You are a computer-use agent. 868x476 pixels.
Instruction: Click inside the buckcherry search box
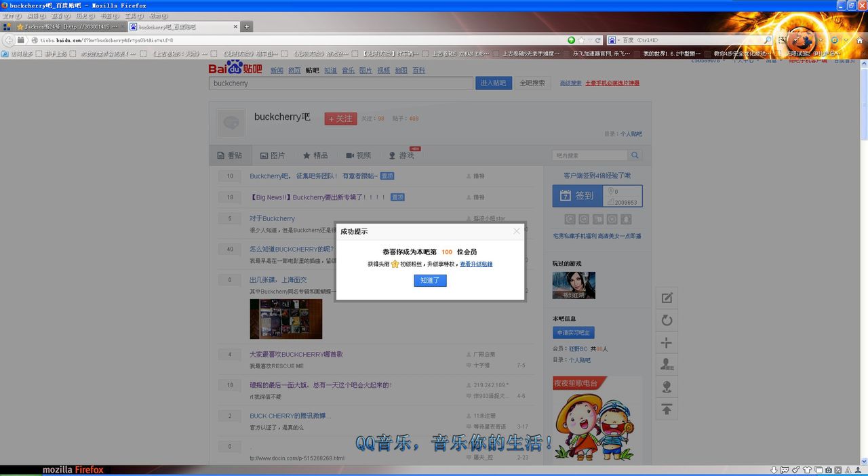340,83
